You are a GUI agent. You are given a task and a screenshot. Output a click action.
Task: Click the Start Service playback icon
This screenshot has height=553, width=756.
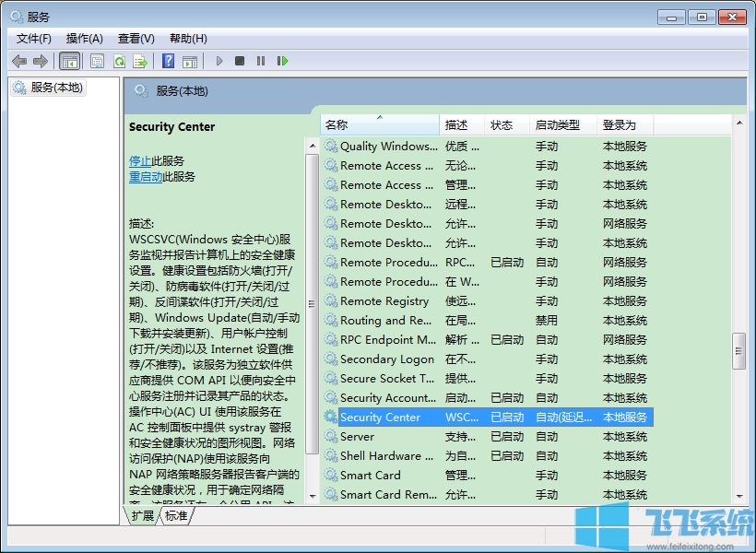click(x=219, y=60)
